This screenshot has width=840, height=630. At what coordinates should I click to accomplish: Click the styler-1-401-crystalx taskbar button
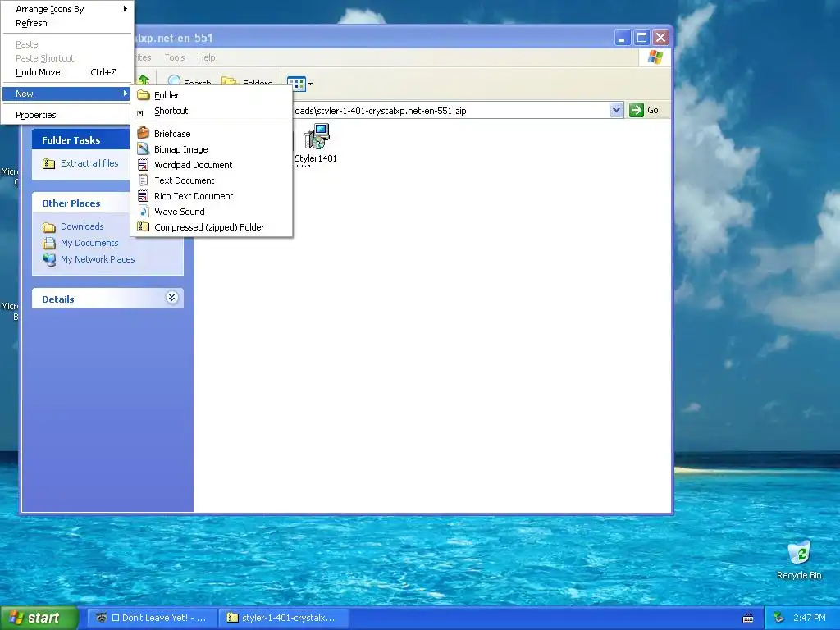tap(284, 618)
